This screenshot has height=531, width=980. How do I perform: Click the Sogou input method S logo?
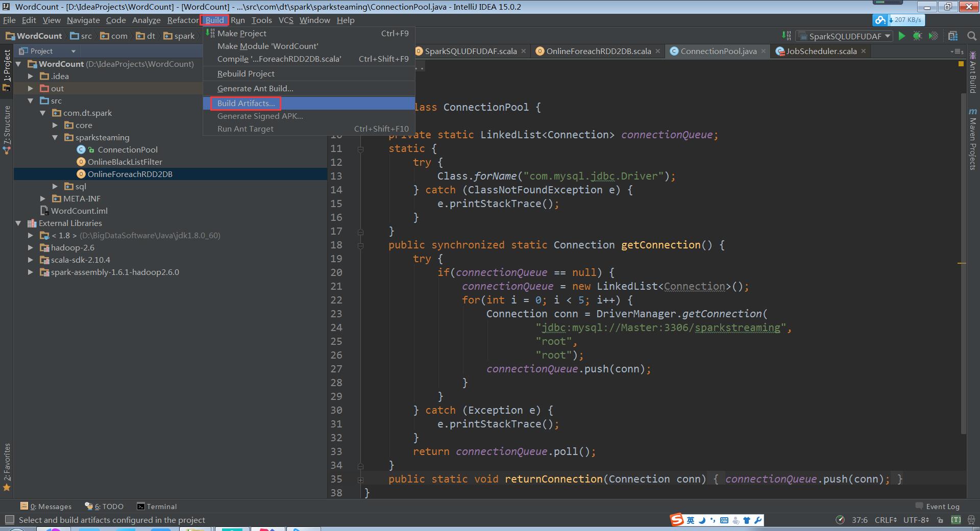pyautogui.click(x=677, y=520)
